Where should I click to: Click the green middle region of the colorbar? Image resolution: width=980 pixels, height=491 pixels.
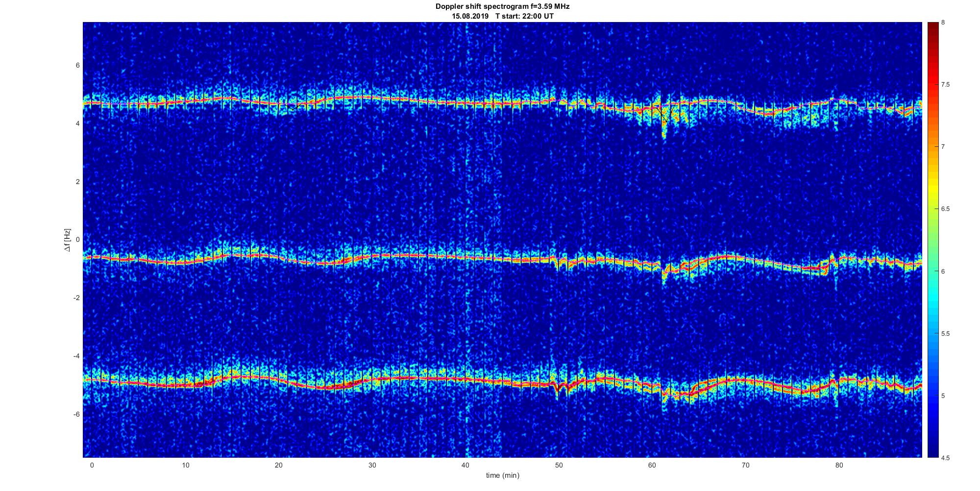(x=932, y=240)
